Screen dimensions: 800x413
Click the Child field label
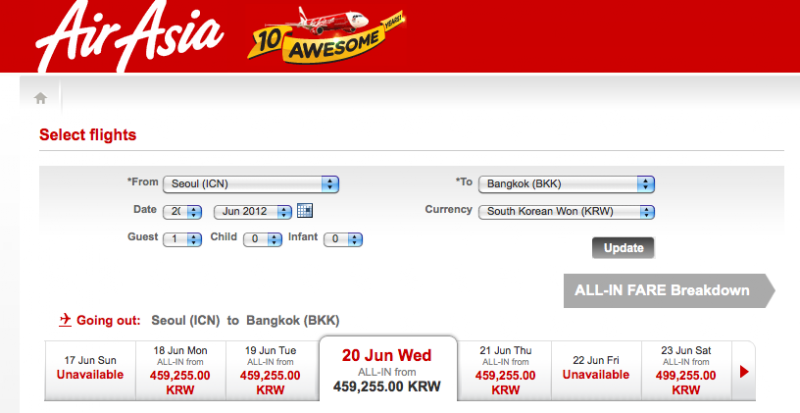[x=224, y=237]
